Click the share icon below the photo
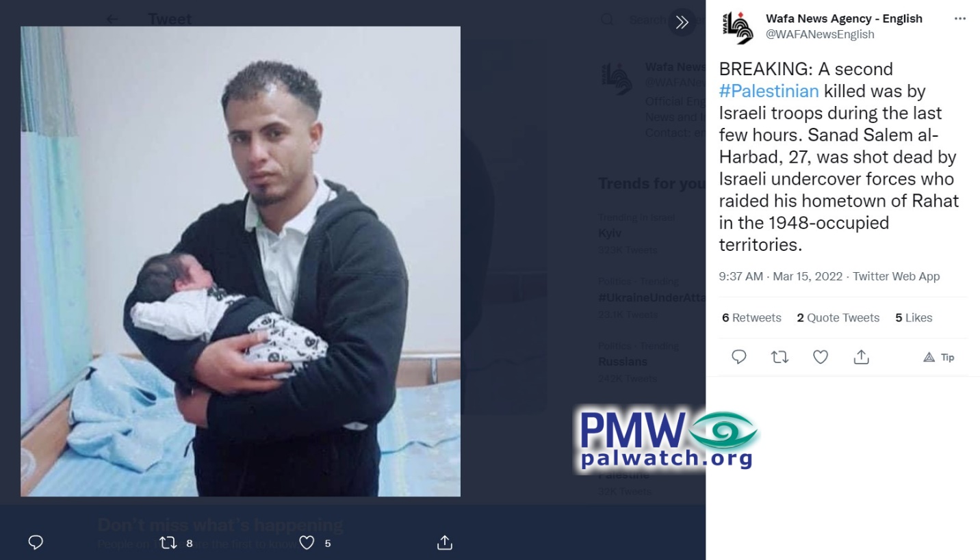Image resolution: width=980 pixels, height=560 pixels. click(445, 543)
